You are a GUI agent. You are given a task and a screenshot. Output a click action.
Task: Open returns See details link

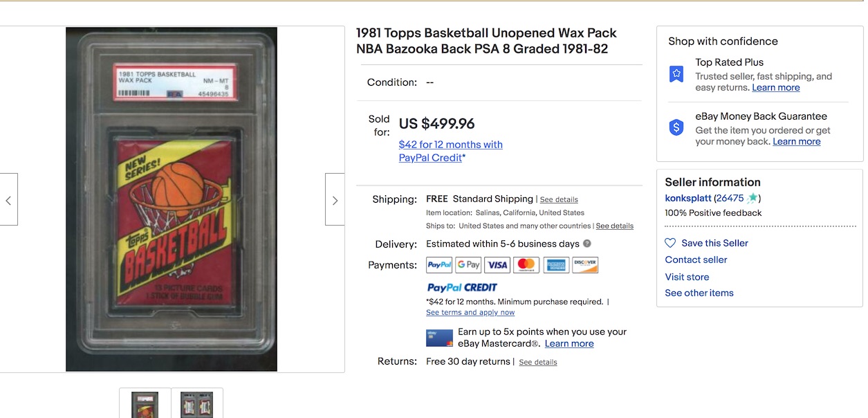[538, 362]
